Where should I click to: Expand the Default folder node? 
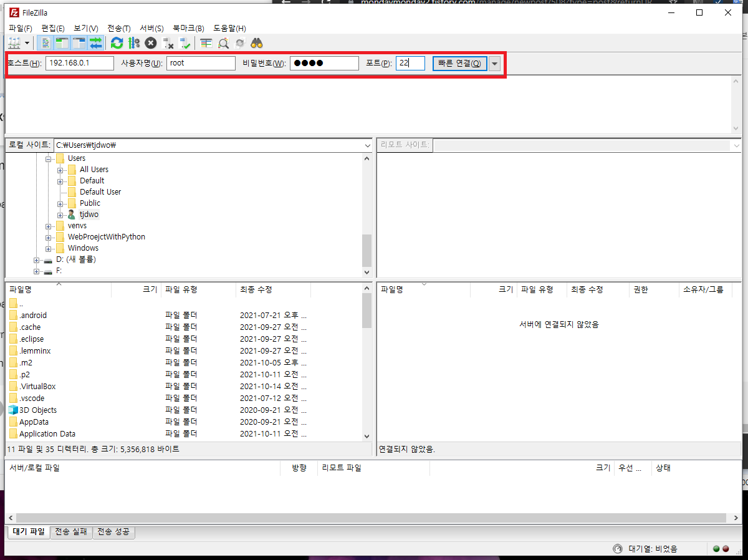click(x=60, y=181)
